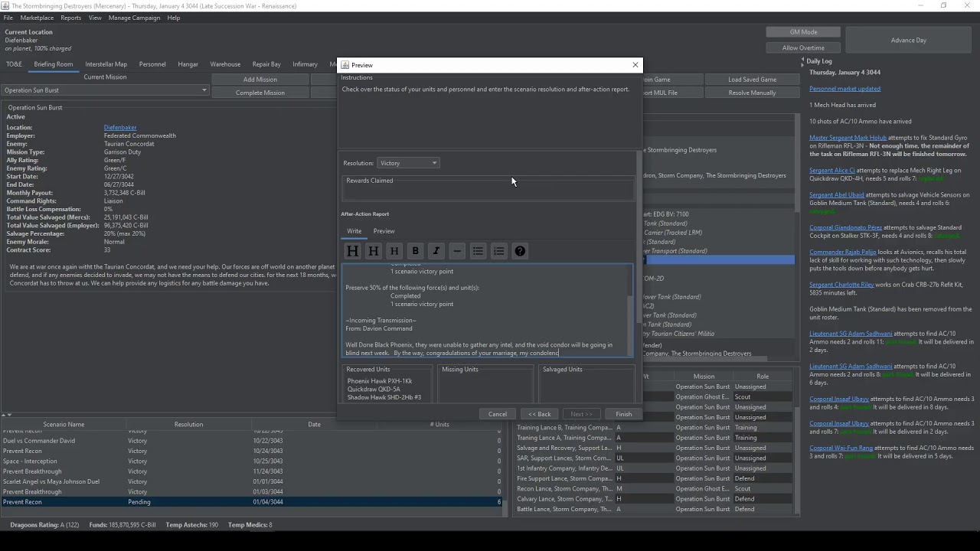Switch to the Personnel tab
The image size is (980, 551).
coord(152,64)
